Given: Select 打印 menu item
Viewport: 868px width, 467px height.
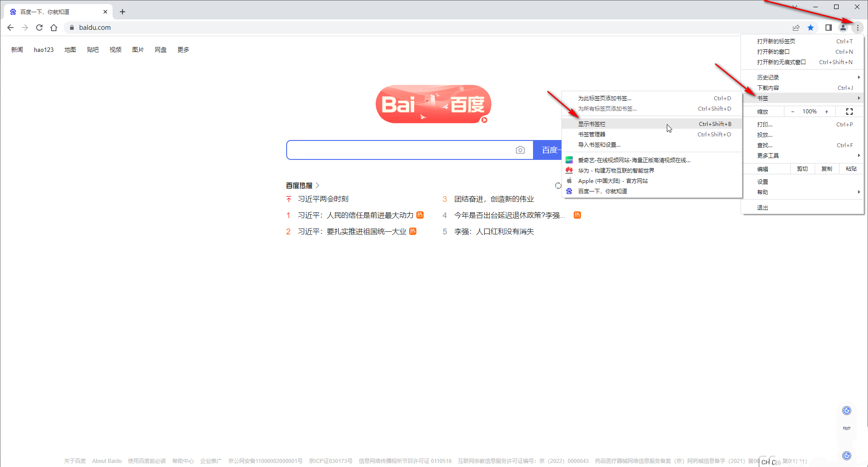Looking at the screenshot, I should (x=803, y=124).
